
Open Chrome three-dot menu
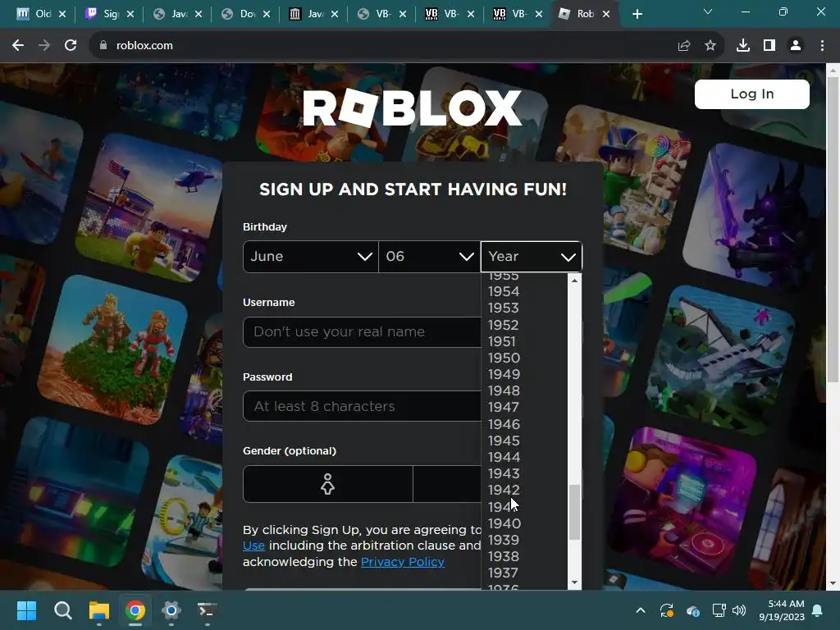pyautogui.click(x=822, y=46)
